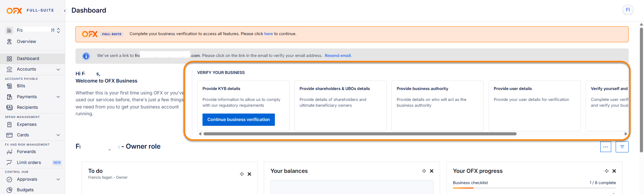Open the company switcher up-down arrows
The height and width of the screenshot is (194, 644).
click(x=58, y=30)
